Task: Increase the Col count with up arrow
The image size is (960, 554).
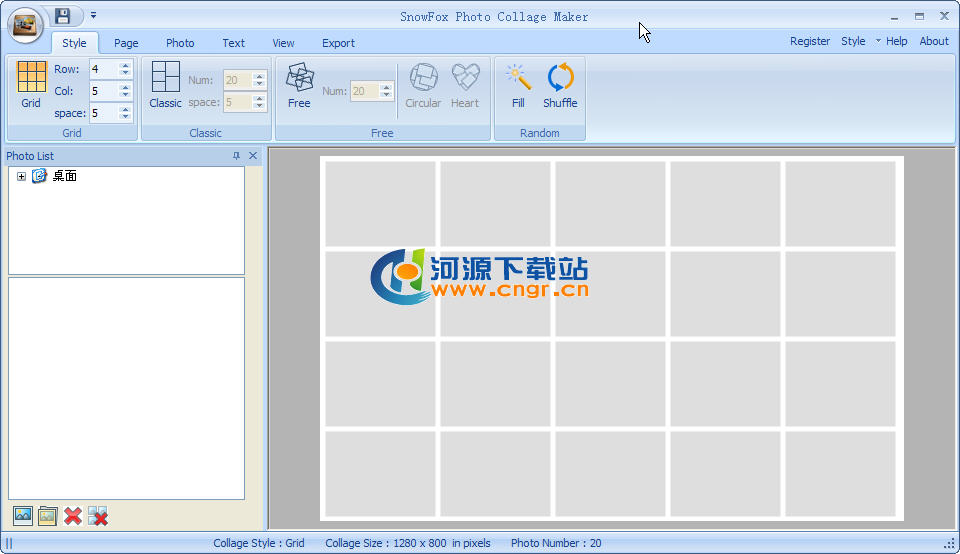Action: click(126, 87)
